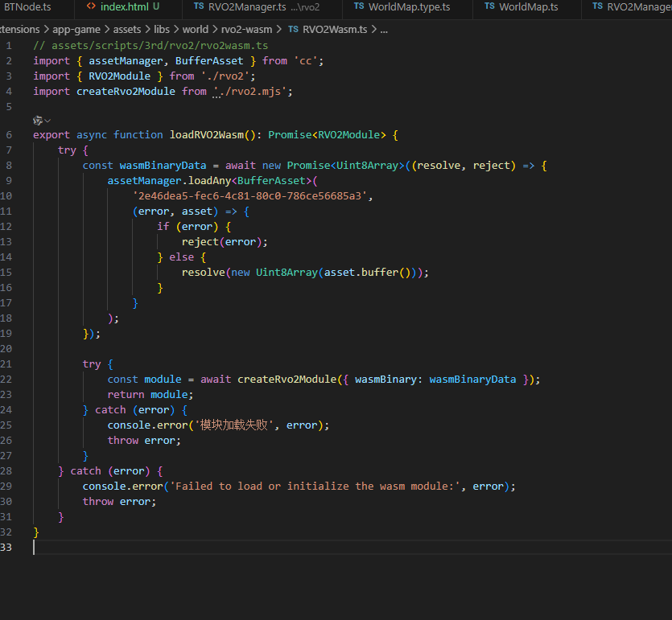Click the comment on line 1

point(150,45)
